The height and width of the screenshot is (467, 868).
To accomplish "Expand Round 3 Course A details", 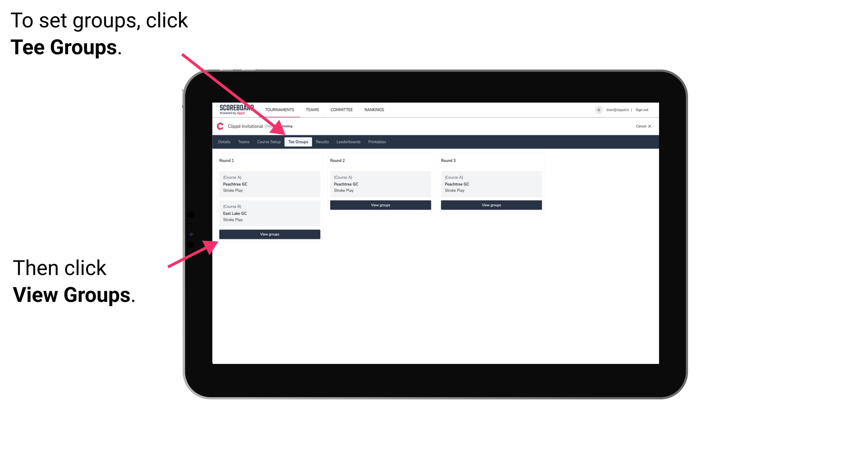I will (490, 183).
